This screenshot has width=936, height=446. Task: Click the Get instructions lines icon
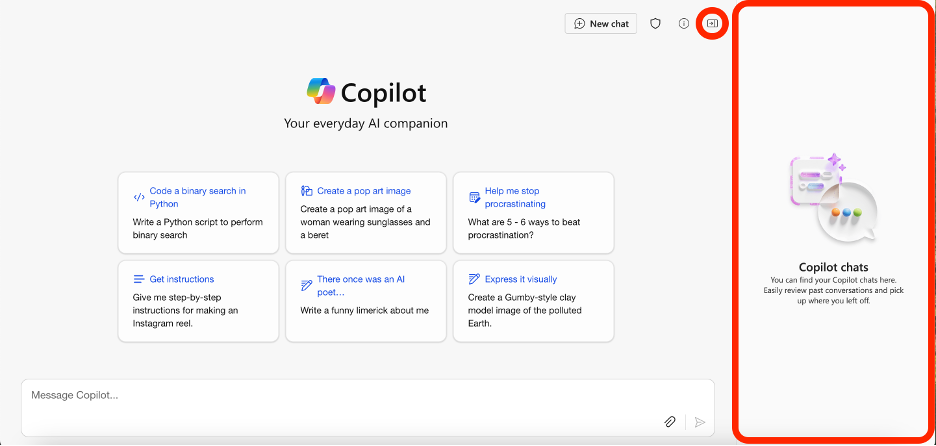(138, 279)
